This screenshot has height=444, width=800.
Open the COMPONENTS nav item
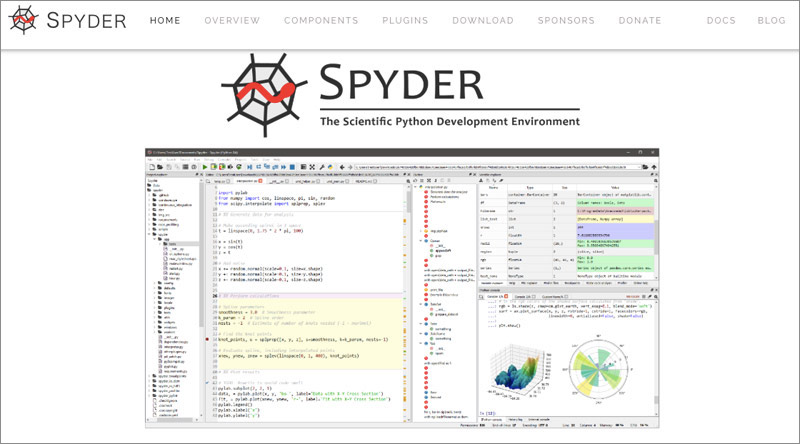[321, 20]
